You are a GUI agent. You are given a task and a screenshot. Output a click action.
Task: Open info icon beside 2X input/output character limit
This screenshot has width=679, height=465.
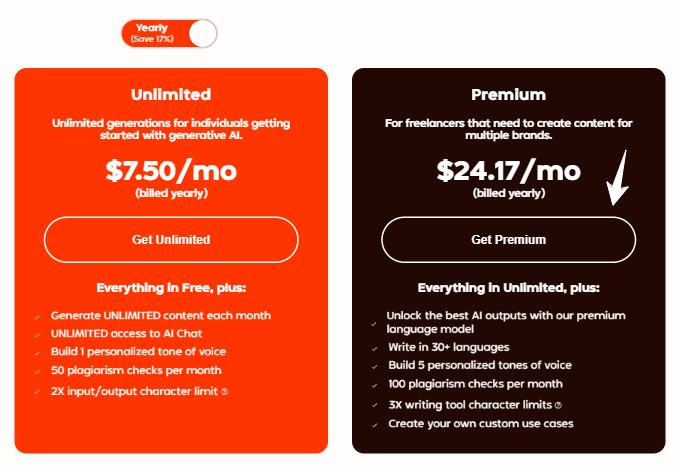pyautogui.click(x=225, y=391)
